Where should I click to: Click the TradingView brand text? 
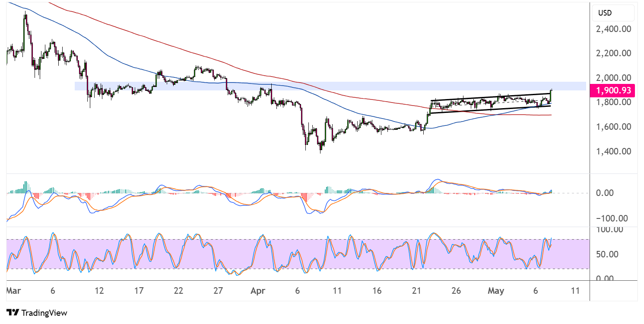(x=44, y=313)
